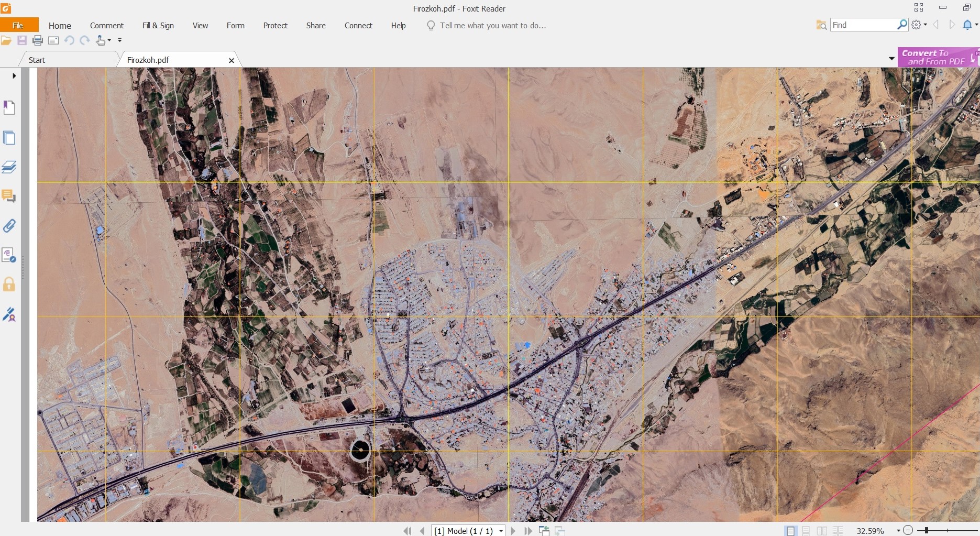This screenshot has width=980, height=536.
Task: Toggle facing pages view mode
Action: pos(822,531)
